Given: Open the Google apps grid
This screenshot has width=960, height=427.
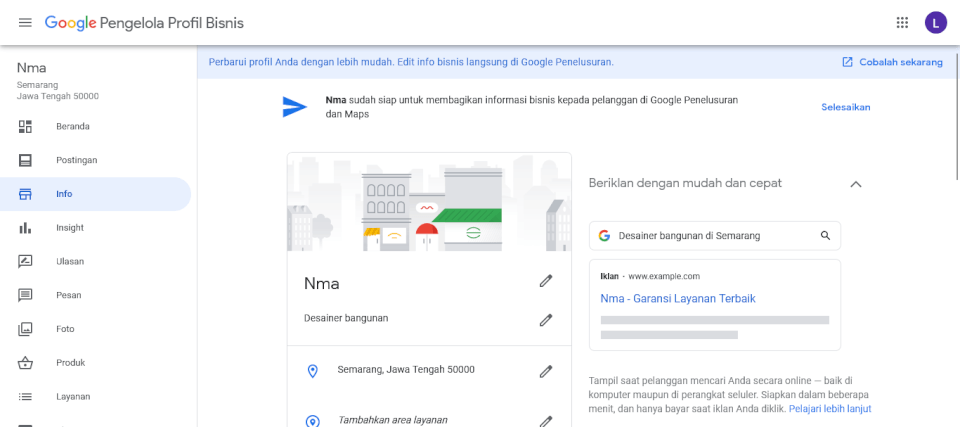Looking at the screenshot, I should 902,23.
